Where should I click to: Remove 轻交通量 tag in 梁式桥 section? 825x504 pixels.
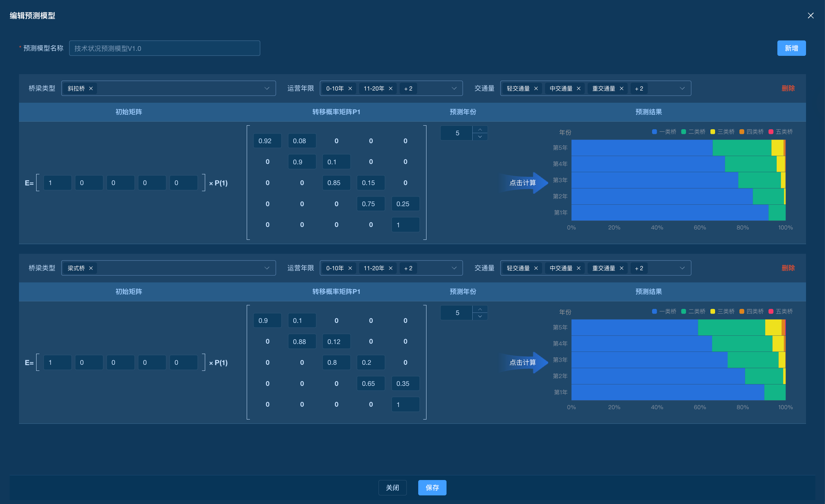[x=536, y=268]
